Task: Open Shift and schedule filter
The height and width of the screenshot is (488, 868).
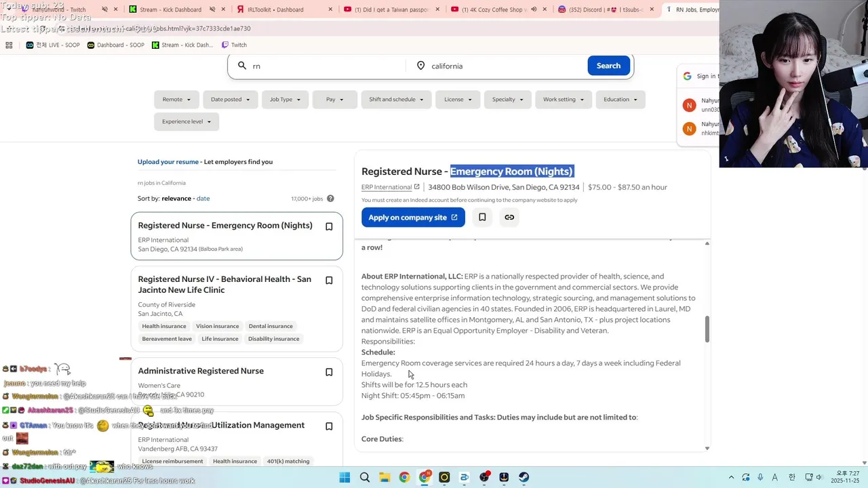Action: click(396, 100)
